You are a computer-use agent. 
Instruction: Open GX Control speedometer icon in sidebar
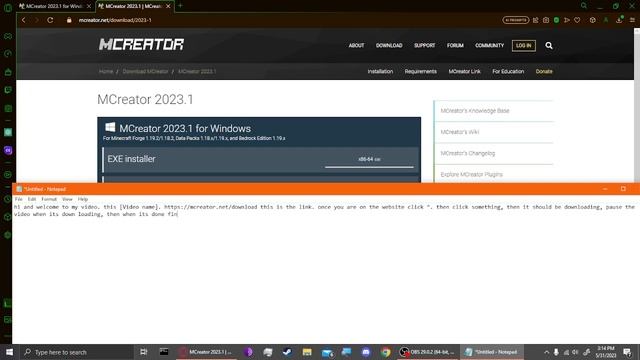8,53
